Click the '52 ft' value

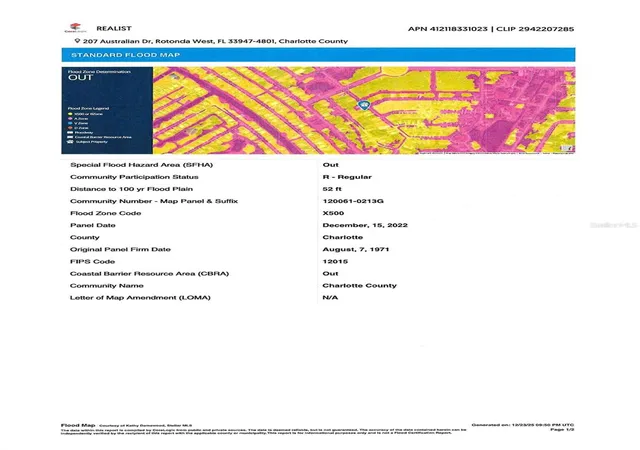(332, 189)
